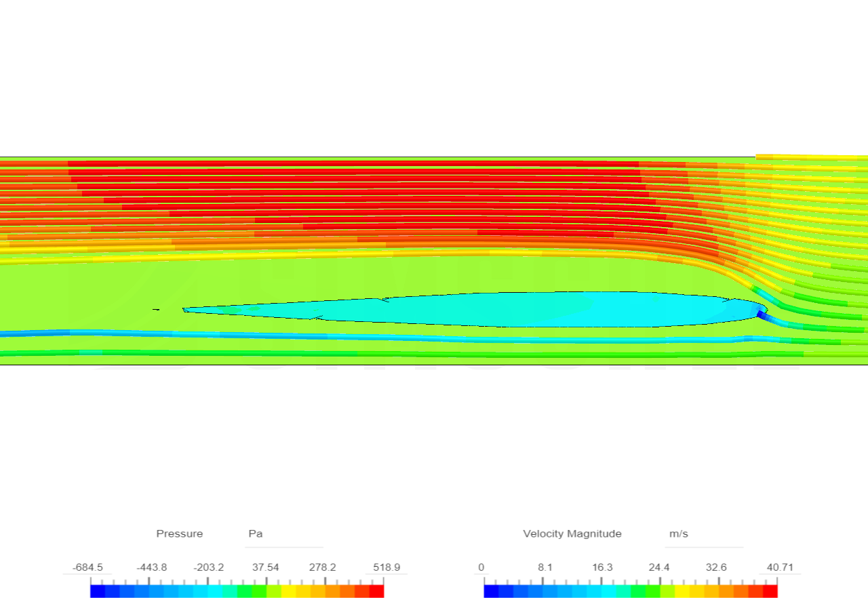The image size is (868, 610).
Task: Select the -684.5 minimum pressure value
Action: (87, 567)
